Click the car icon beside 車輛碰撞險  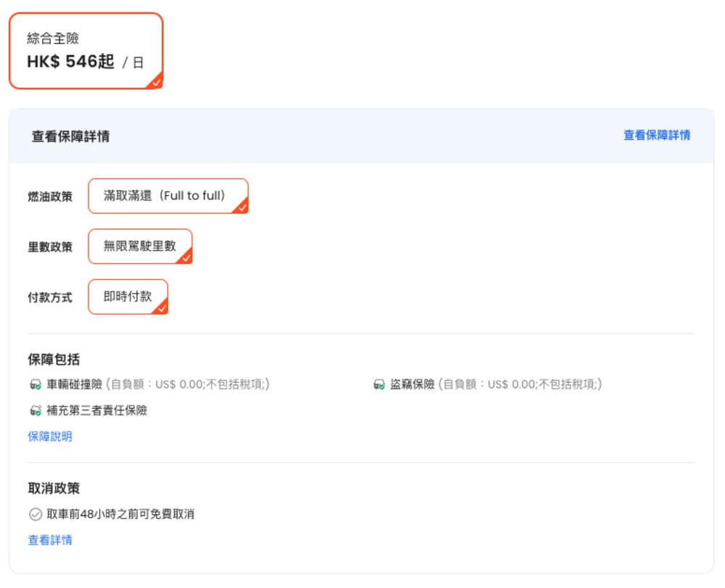35,384
